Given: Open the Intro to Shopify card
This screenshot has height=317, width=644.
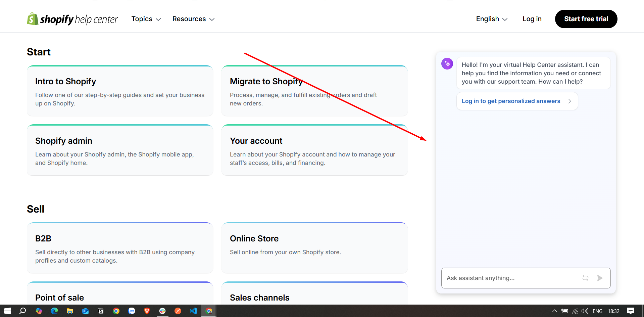Looking at the screenshot, I should click(120, 91).
